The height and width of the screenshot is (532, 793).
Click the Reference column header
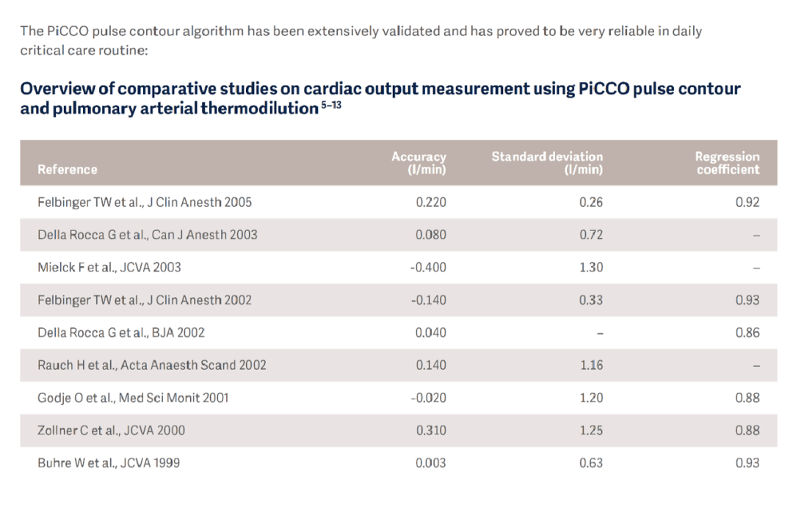(x=68, y=170)
